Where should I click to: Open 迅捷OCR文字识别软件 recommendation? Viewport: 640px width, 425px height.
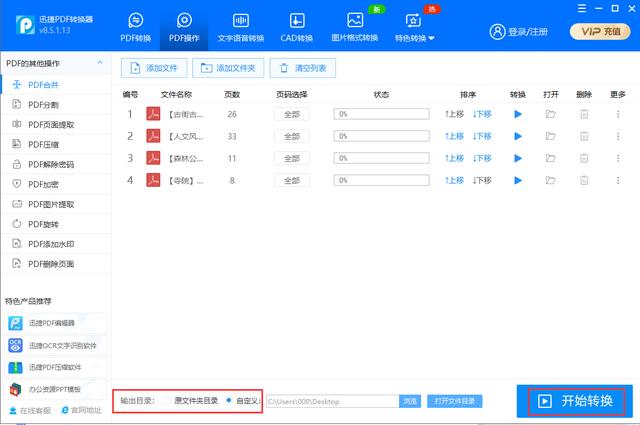[56, 346]
